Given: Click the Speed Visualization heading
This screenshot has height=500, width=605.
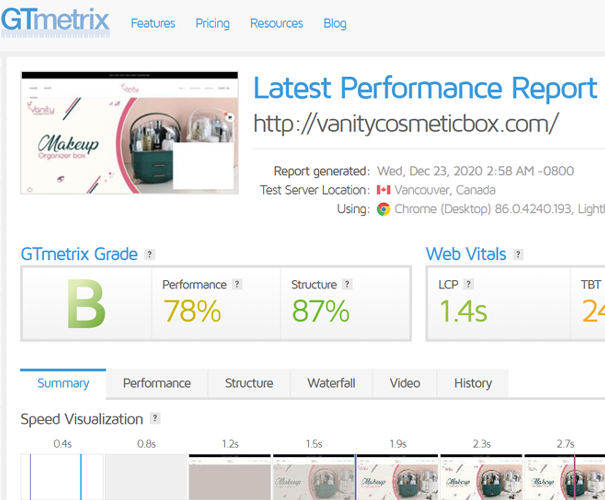Looking at the screenshot, I should click(x=82, y=419).
